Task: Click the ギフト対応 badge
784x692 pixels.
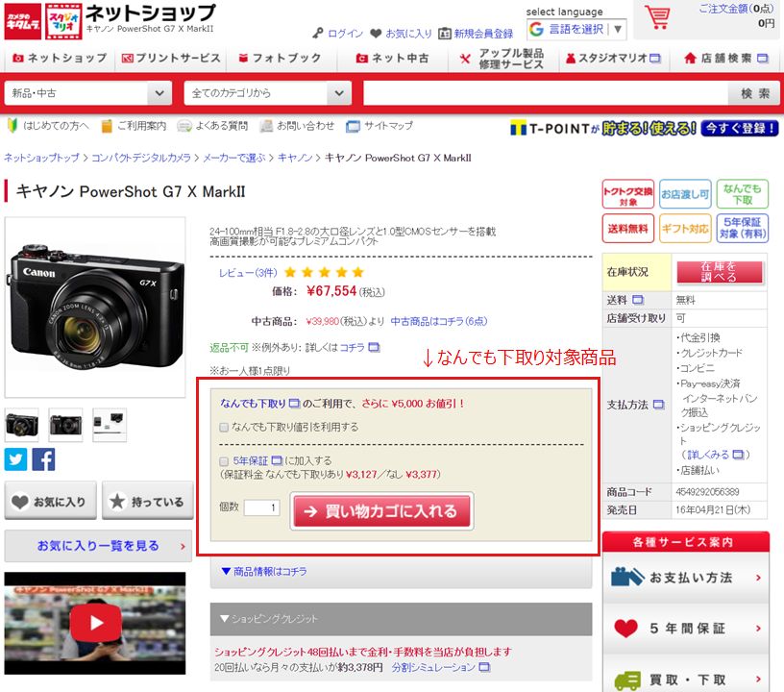Action: tap(685, 229)
